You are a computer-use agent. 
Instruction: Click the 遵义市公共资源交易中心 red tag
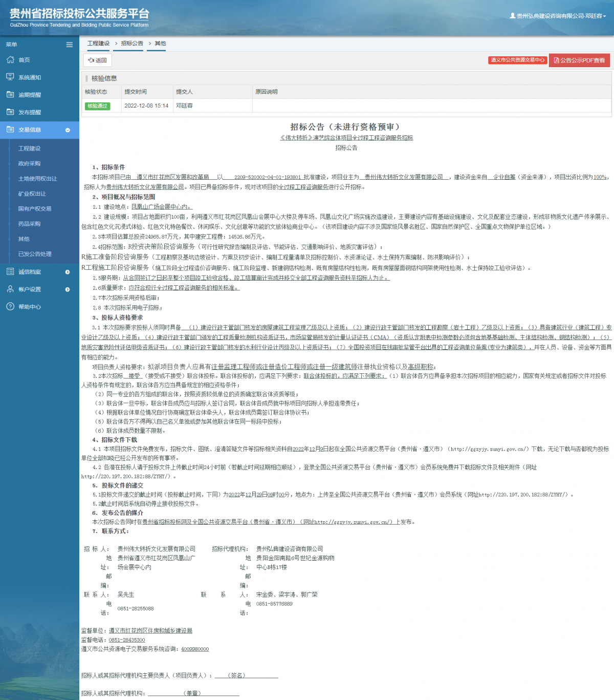[x=517, y=60]
